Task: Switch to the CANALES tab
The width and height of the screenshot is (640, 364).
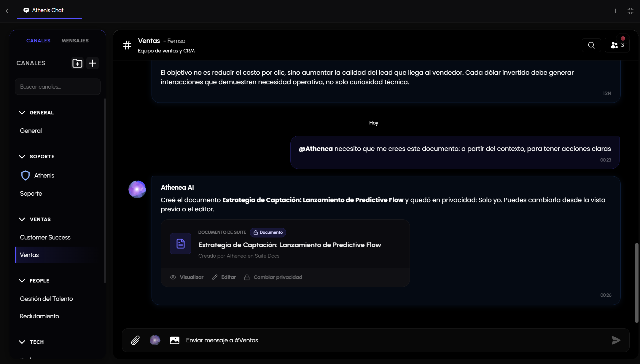Action: (x=38, y=41)
